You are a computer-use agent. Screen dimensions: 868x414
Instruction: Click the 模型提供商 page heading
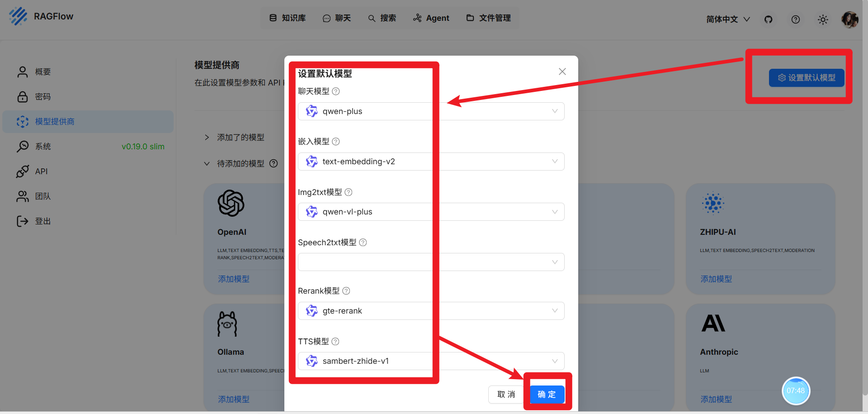click(x=217, y=65)
